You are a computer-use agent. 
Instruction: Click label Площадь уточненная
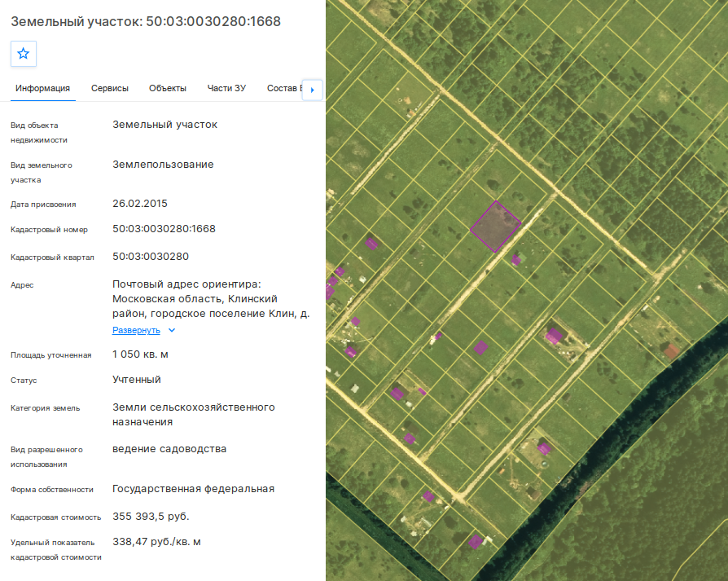pos(51,355)
